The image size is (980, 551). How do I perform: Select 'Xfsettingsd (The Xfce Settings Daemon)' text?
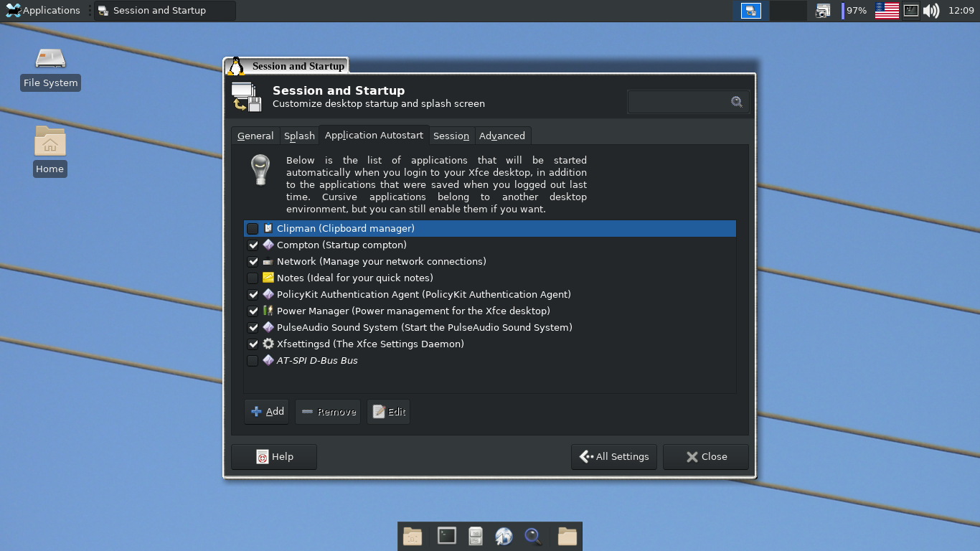370,344
